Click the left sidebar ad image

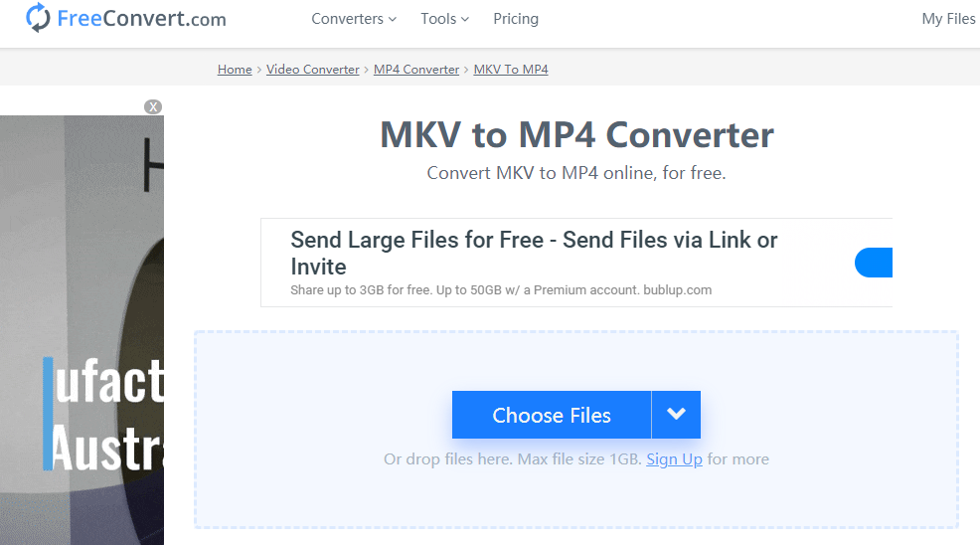pyautogui.click(x=82, y=328)
